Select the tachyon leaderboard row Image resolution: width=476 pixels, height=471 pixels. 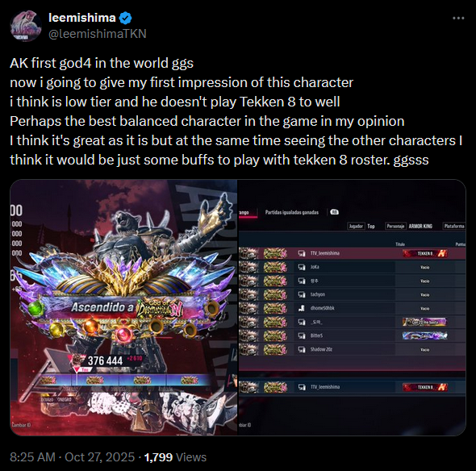352,294
